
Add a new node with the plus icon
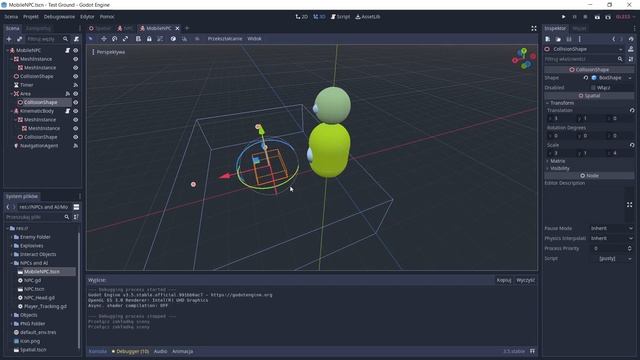(x=9, y=39)
